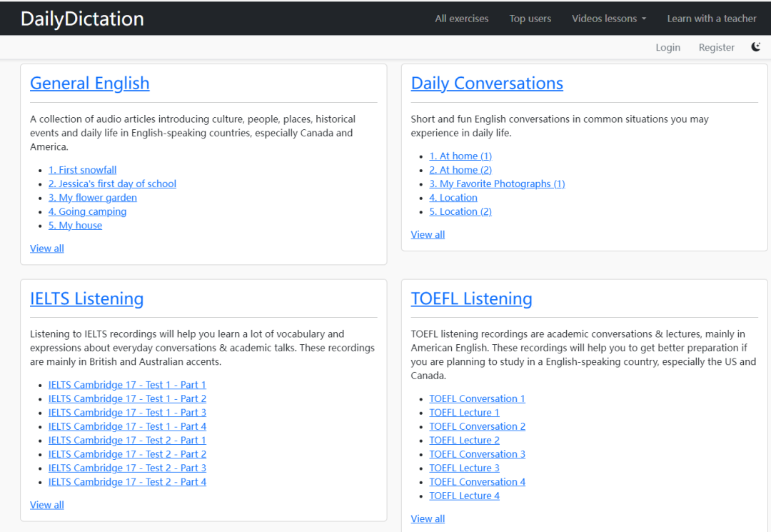Click the Register link
Screen dimensions: 771x532
(x=717, y=47)
